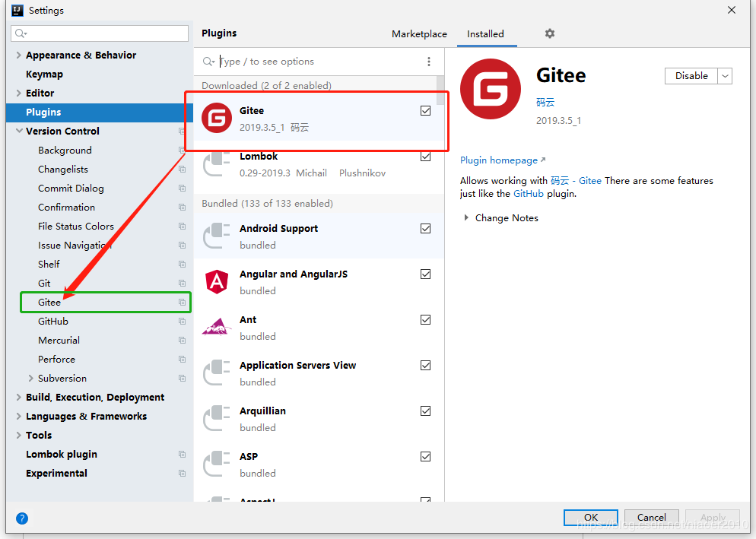
Task: Focus the settings search field
Action: pyautogui.click(x=100, y=33)
